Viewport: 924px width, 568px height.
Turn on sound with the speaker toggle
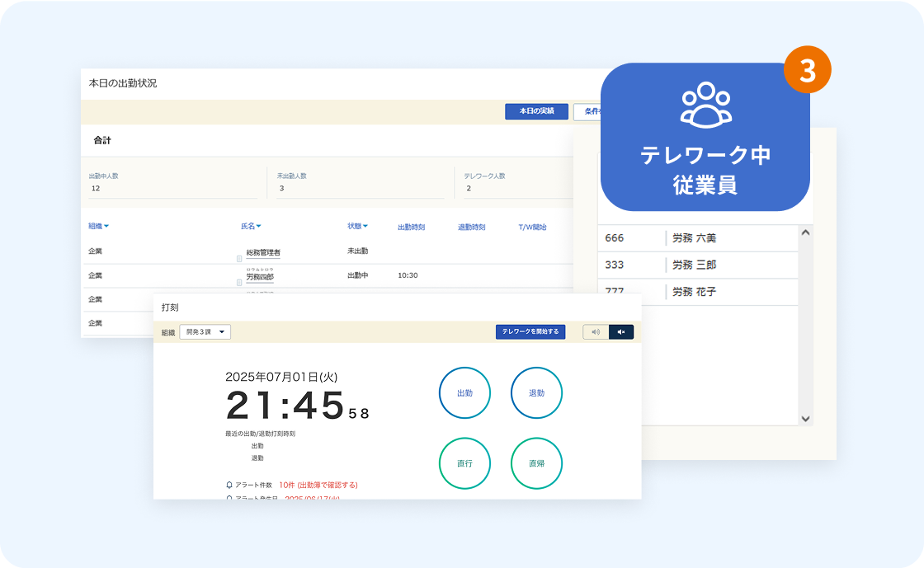[x=596, y=332]
